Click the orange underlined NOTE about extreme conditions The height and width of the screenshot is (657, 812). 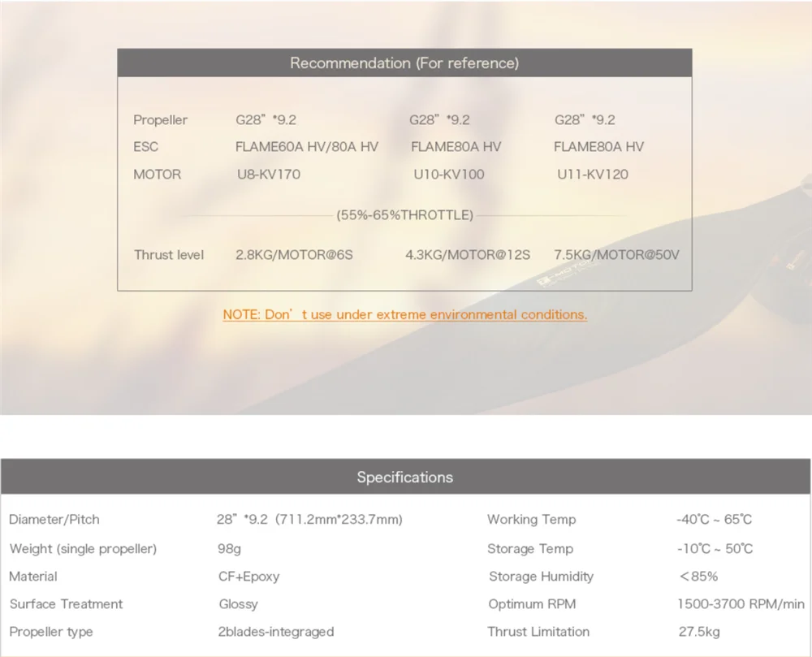(x=405, y=315)
